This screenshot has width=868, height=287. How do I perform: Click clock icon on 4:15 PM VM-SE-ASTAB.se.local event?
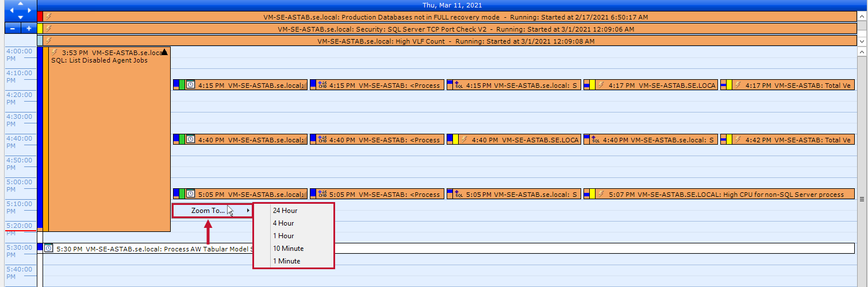[190, 85]
